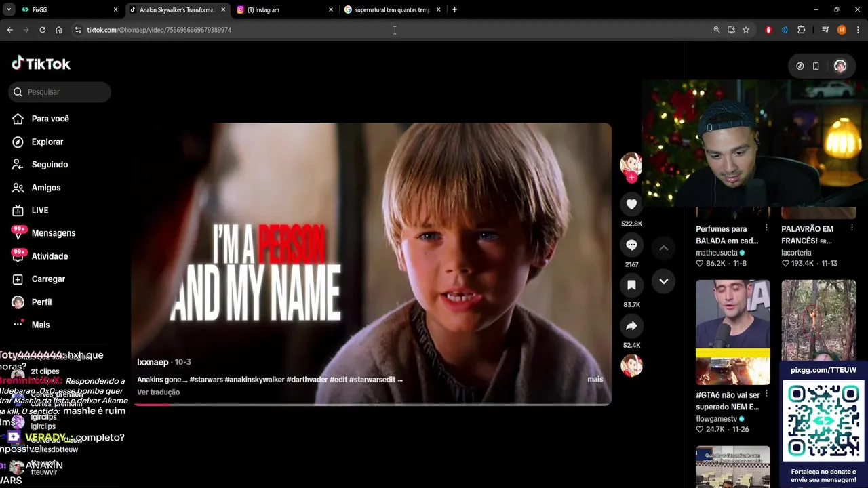The height and width of the screenshot is (488, 868).
Task: Click the #anakinskywalker hashtag
Action: coord(254,380)
